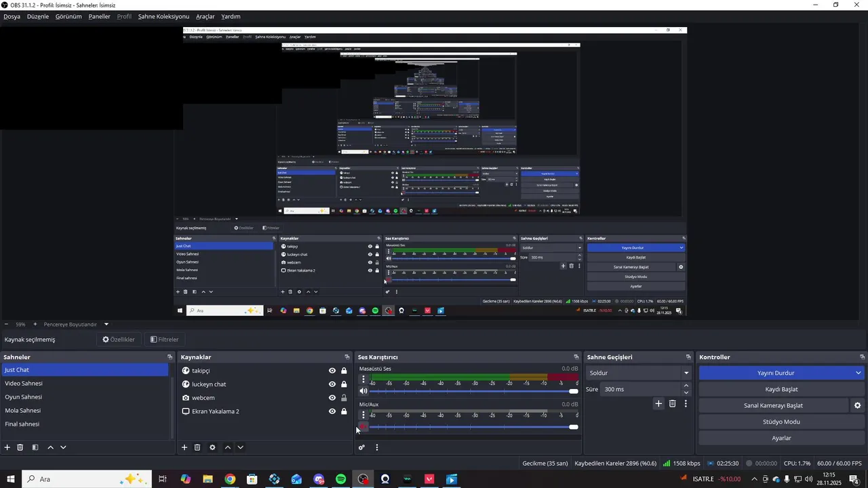Viewport: 868px width, 488px height.
Task: Open the Soldur transition dropdown
Action: (637, 373)
